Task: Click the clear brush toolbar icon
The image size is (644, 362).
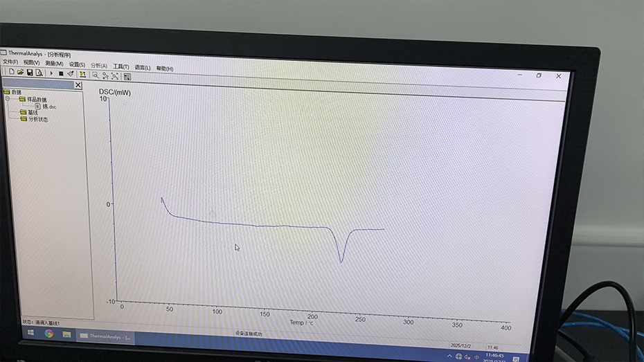Action: (x=71, y=73)
